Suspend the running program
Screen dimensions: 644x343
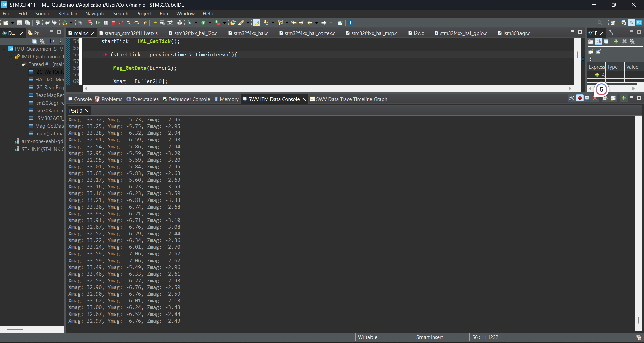tap(106, 23)
